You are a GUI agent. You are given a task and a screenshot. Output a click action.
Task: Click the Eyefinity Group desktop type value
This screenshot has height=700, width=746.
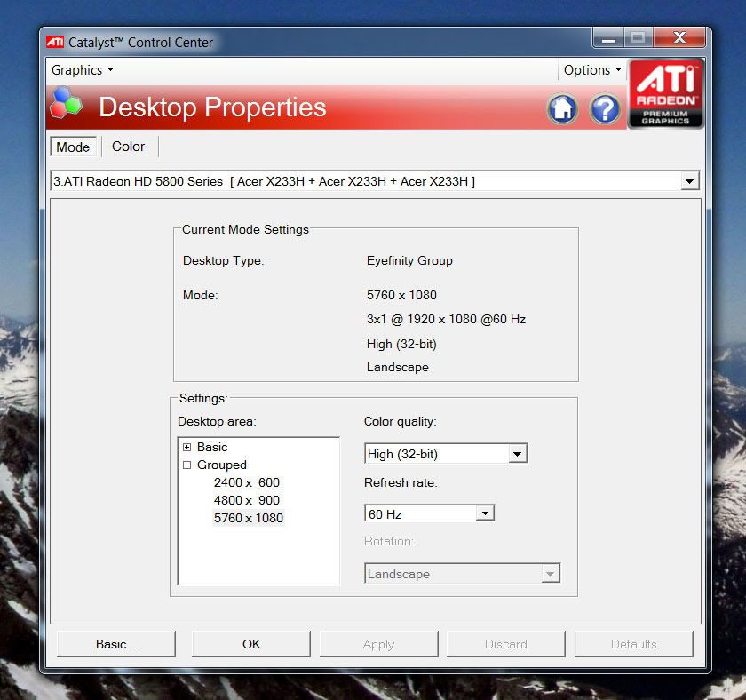point(409,261)
